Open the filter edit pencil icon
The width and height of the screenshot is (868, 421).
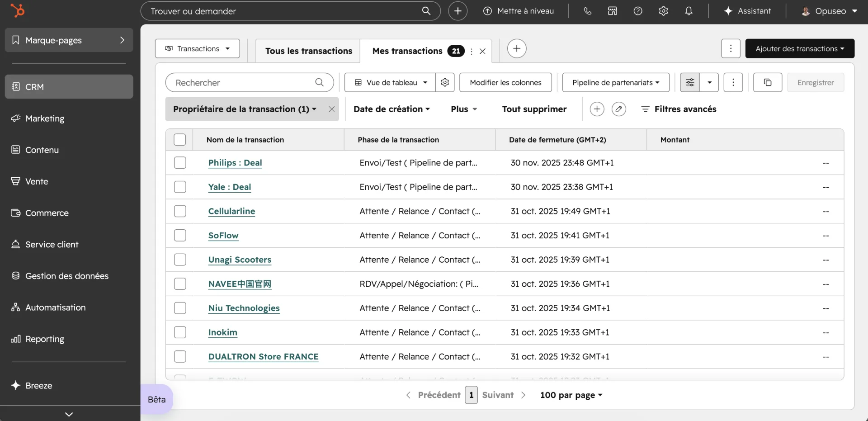coord(619,109)
